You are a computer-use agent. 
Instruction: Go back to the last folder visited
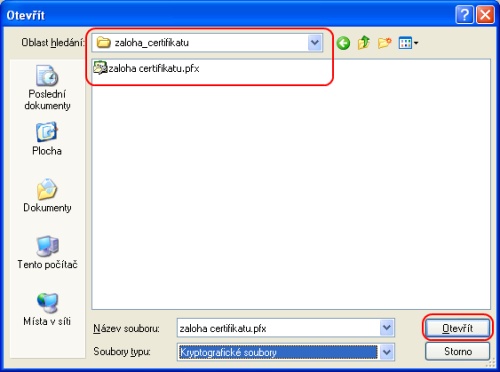[343, 43]
